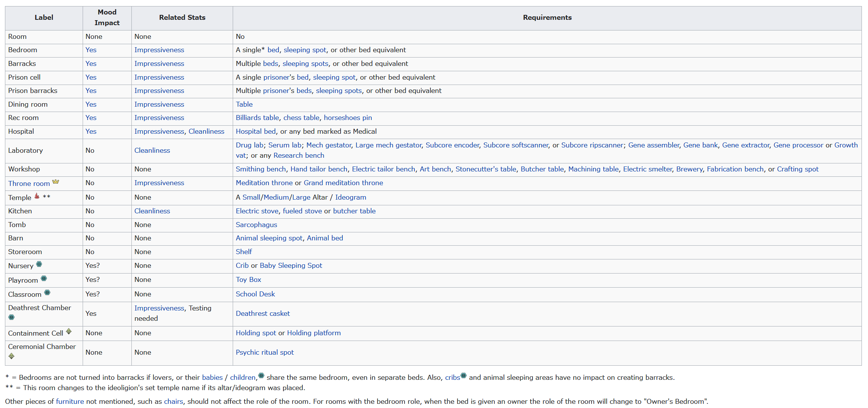Open the Hospital bed link
868x408 pixels.
coord(256,131)
